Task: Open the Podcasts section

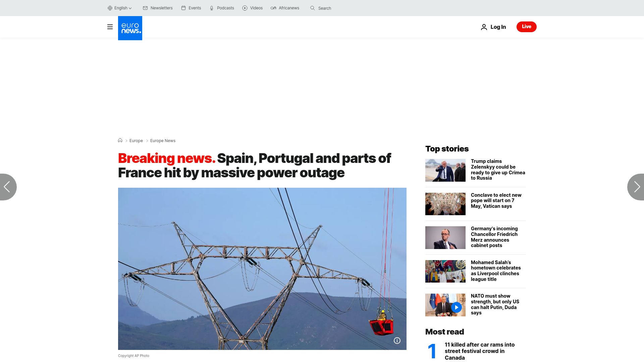Action: tap(222, 8)
